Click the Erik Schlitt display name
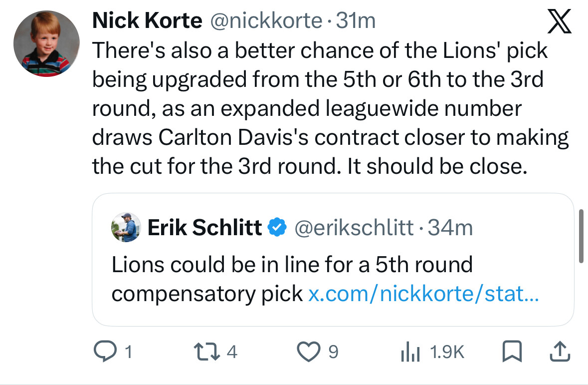Screen dimensions: 588x385 pyautogui.click(x=204, y=228)
